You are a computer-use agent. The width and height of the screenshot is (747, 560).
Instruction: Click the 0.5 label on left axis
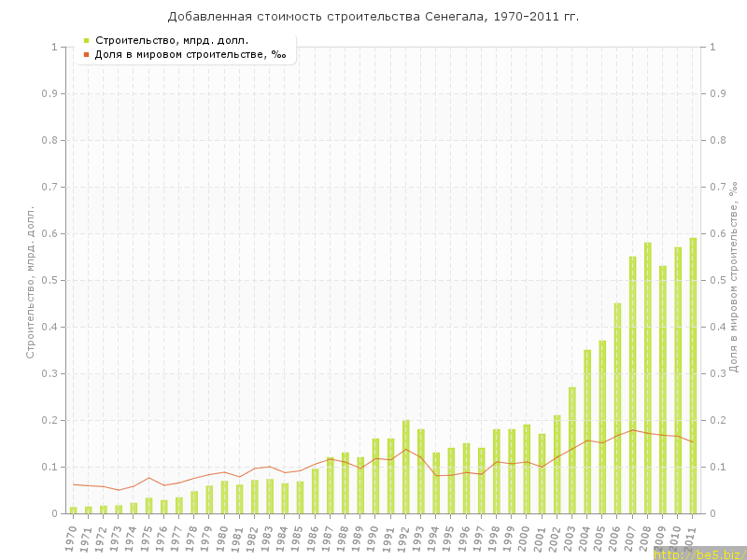point(48,280)
